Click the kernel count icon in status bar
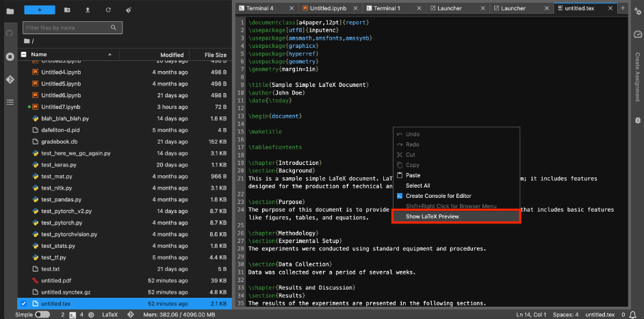The height and width of the screenshot is (319, 644). (91, 315)
